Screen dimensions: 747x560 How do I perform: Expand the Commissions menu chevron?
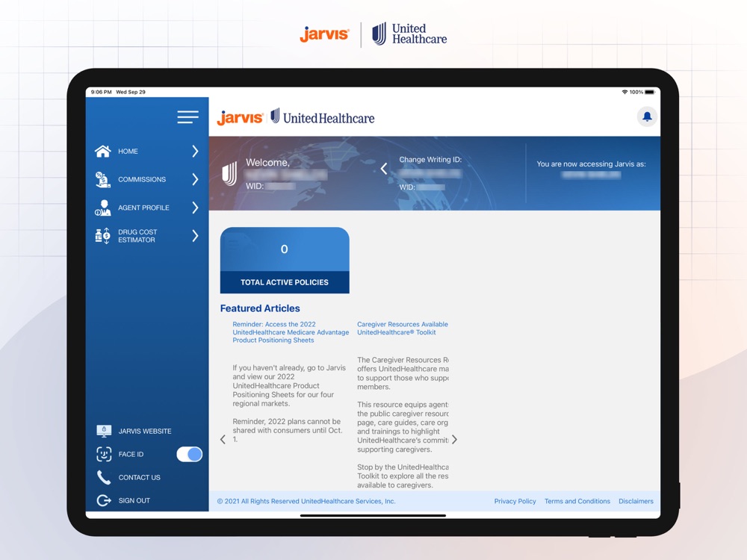pos(195,179)
